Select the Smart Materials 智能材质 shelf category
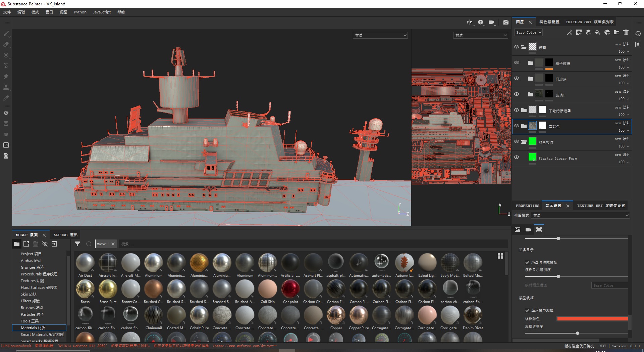Viewport: 644px width, 352px height. [x=42, y=335]
